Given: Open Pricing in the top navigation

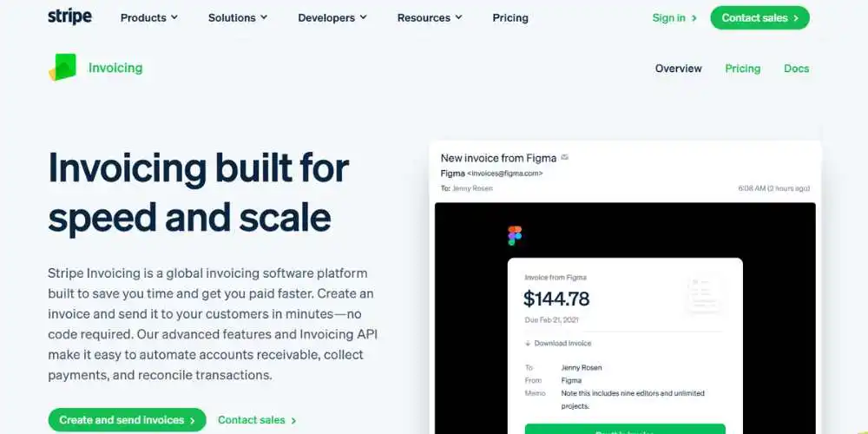Looking at the screenshot, I should 510,17.
